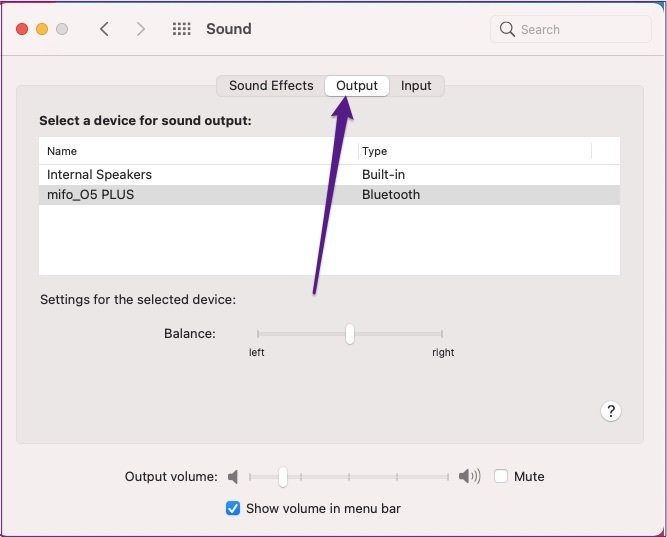The image size is (667, 537).
Task: Click the Balance slider knob
Action: (x=350, y=334)
